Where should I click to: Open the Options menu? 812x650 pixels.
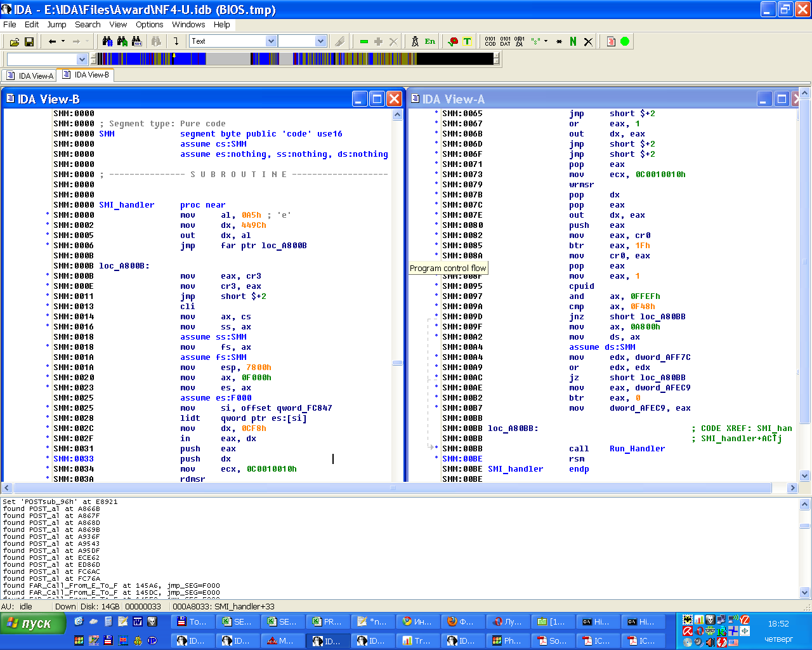[x=150, y=25]
